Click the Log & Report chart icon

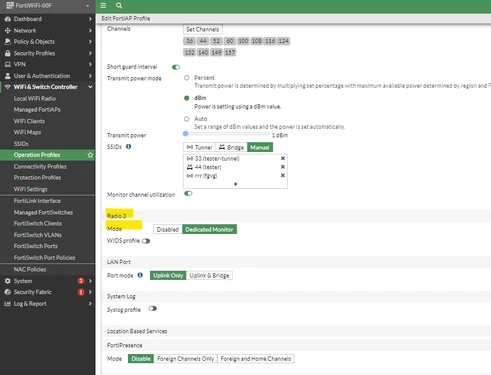pos(8,304)
